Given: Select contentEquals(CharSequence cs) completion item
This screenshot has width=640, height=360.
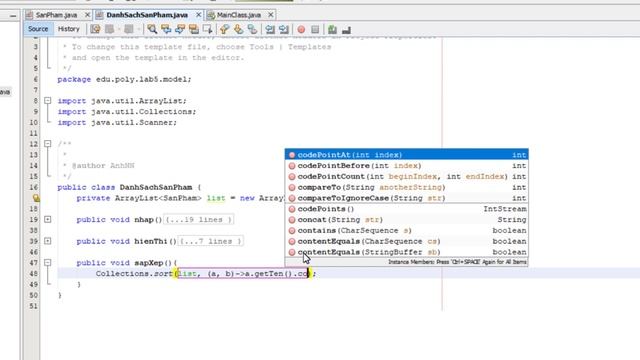Looking at the screenshot, I should pyautogui.click(x=407, y=241).
